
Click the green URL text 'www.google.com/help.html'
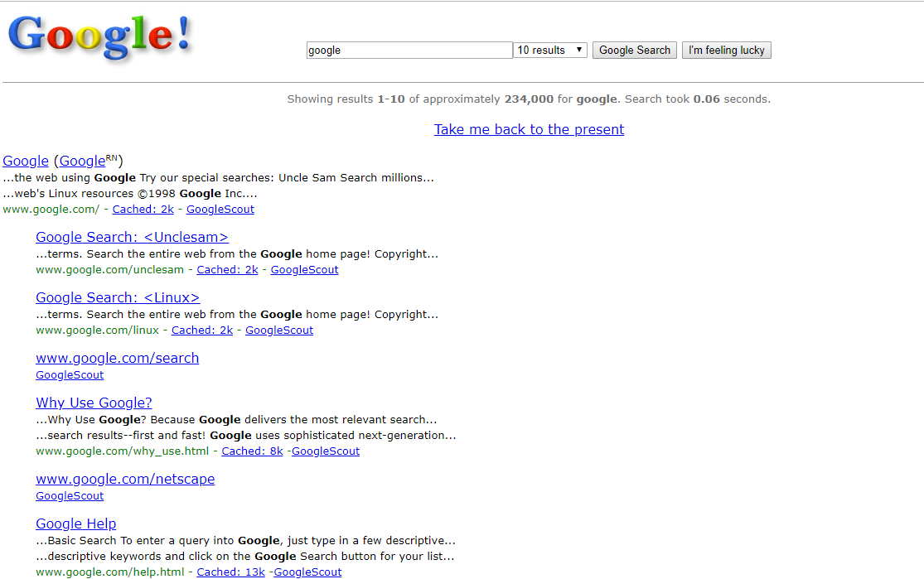click(109, 572)
